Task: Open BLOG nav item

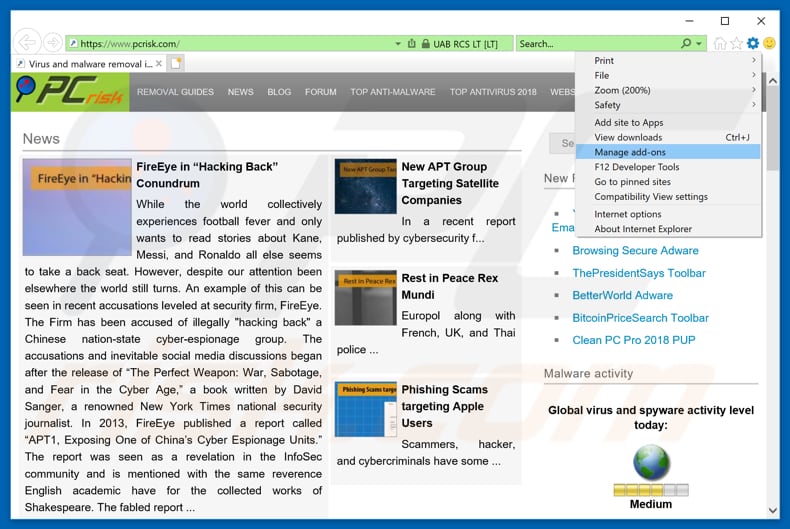Action: (x=279, y=92)
